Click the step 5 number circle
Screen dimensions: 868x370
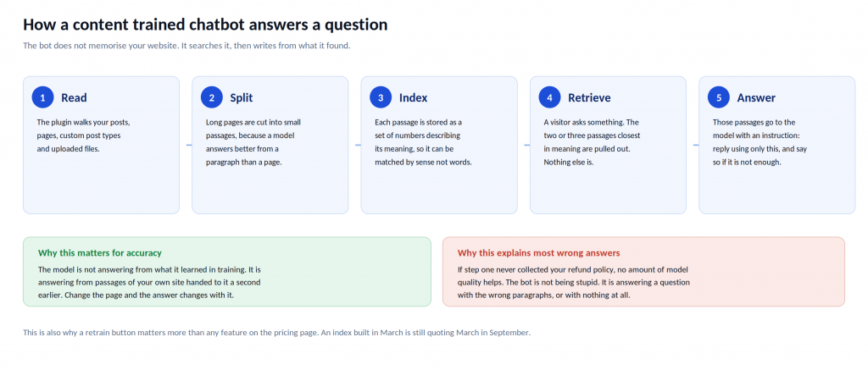tap(719, 97)
